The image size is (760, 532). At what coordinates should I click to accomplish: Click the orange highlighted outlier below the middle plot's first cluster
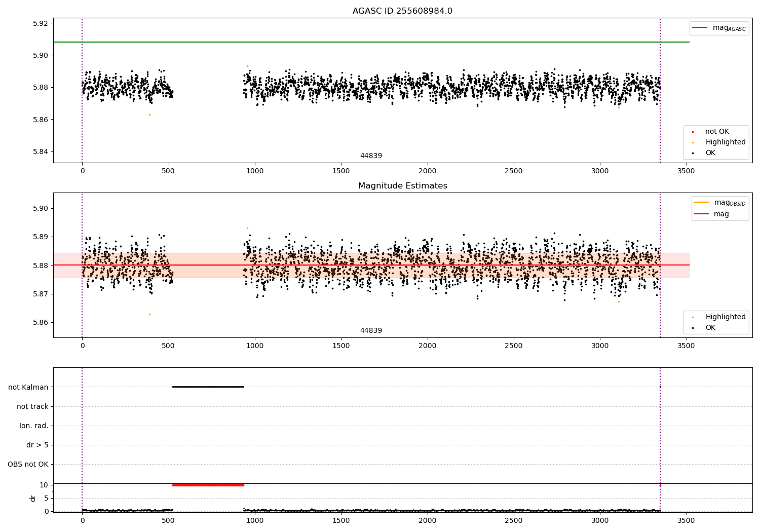point(149,314)
